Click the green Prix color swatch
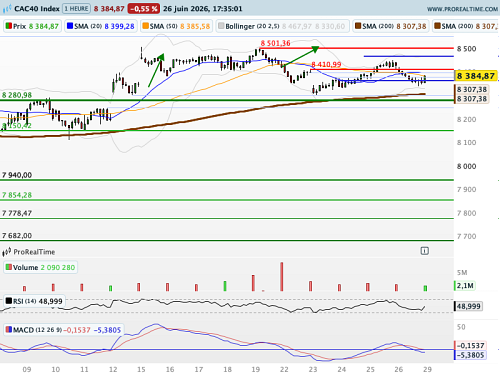This screenshot has height=375, width=500. 9,26
